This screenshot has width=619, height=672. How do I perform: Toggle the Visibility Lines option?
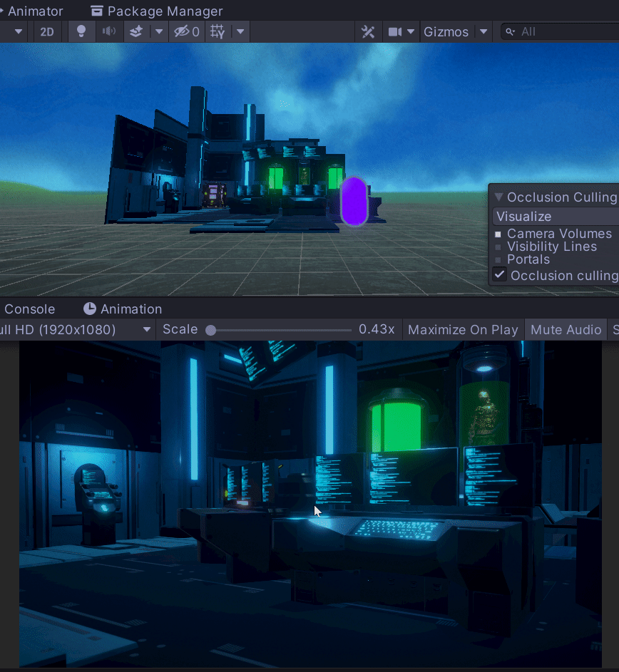click(498, 247)
